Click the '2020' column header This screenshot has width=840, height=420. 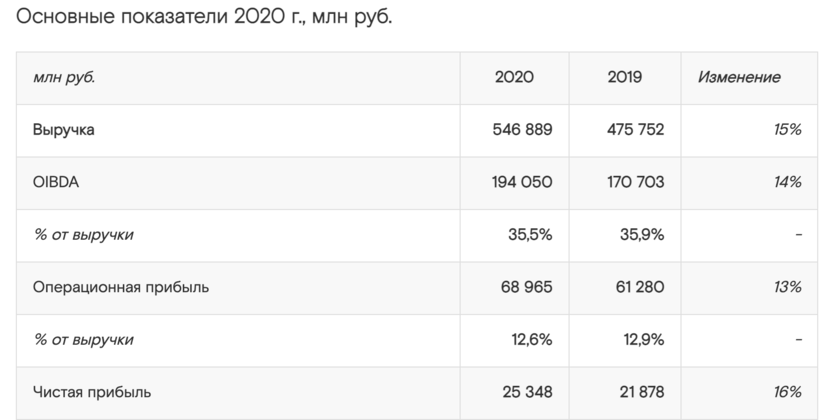pos(514,77)
